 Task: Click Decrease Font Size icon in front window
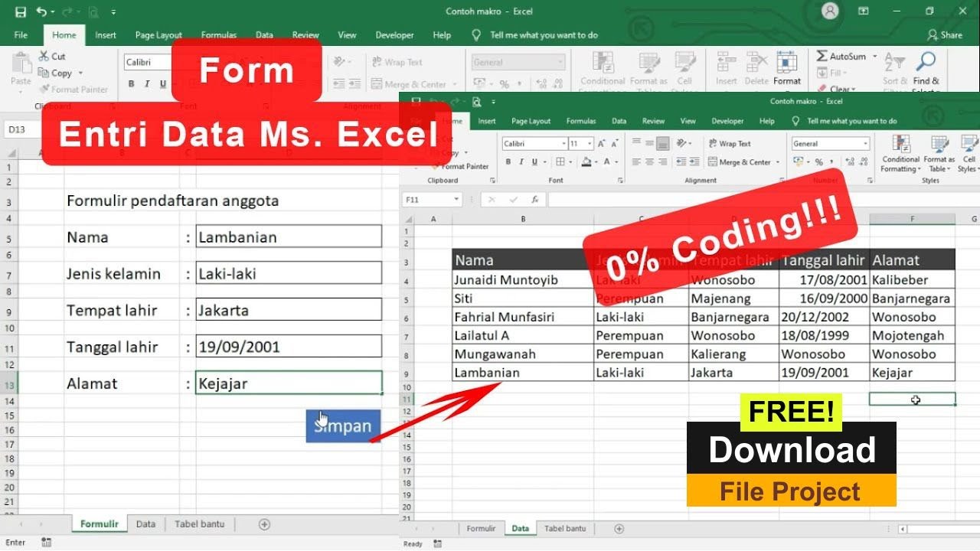(615, 144)
